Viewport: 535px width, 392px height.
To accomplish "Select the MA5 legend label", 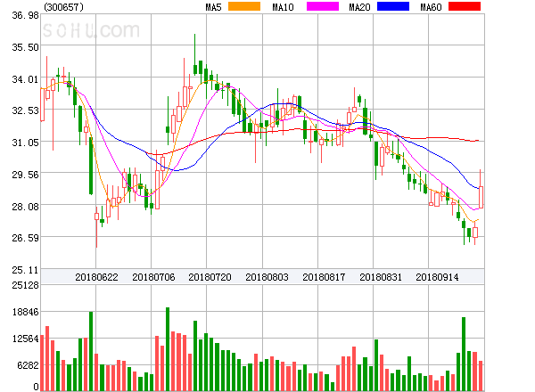I will (213, 7).
